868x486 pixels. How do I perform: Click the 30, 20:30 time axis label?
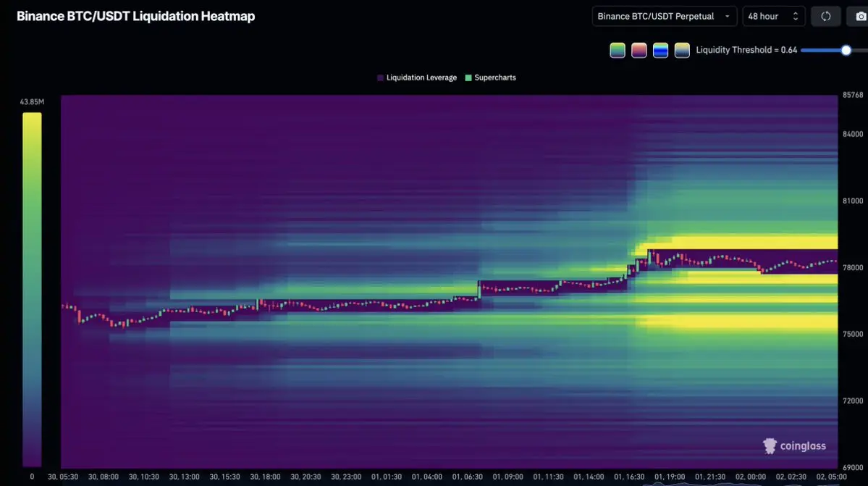[x=305, y=477]
